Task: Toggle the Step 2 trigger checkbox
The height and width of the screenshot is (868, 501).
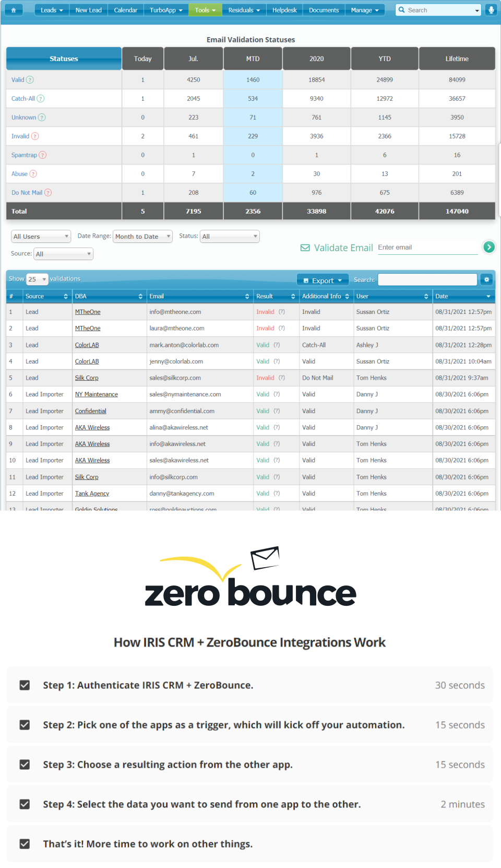Action: click(25, 725)
